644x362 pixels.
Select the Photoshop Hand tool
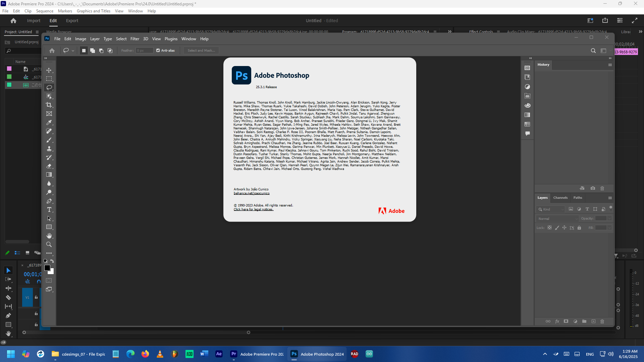49,236
